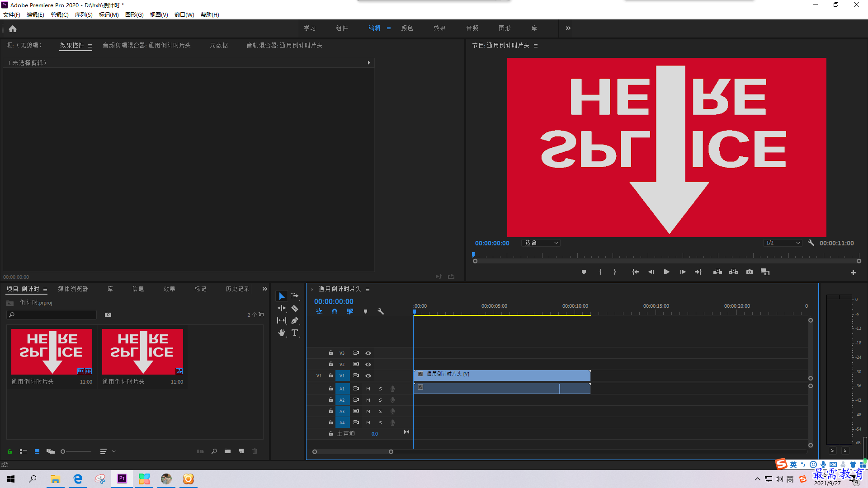Solo track A2

click(380, 400)
